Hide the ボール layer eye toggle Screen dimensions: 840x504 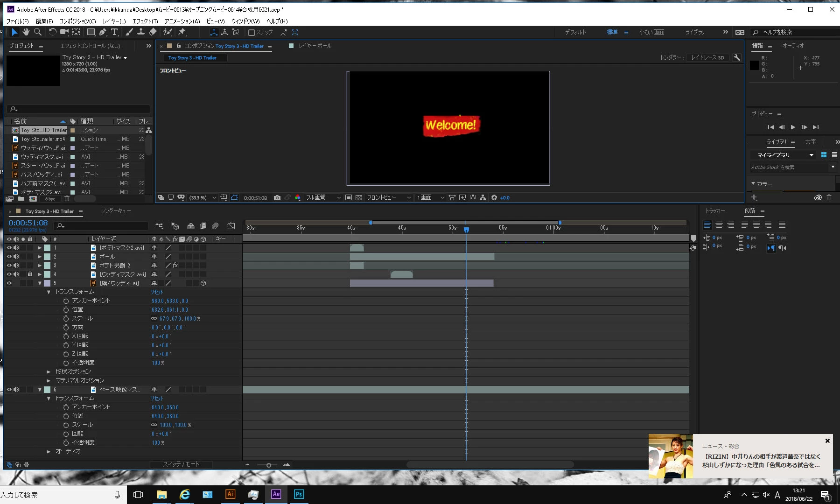9,257
